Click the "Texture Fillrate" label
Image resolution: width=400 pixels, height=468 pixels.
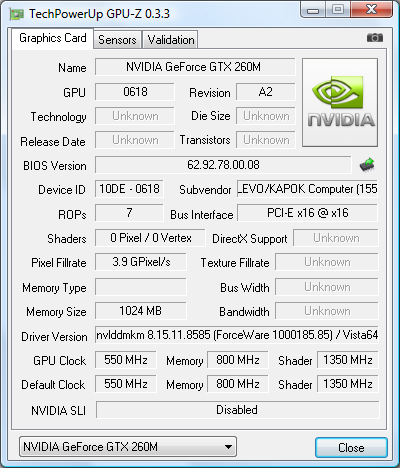click(x=235, y=263)
